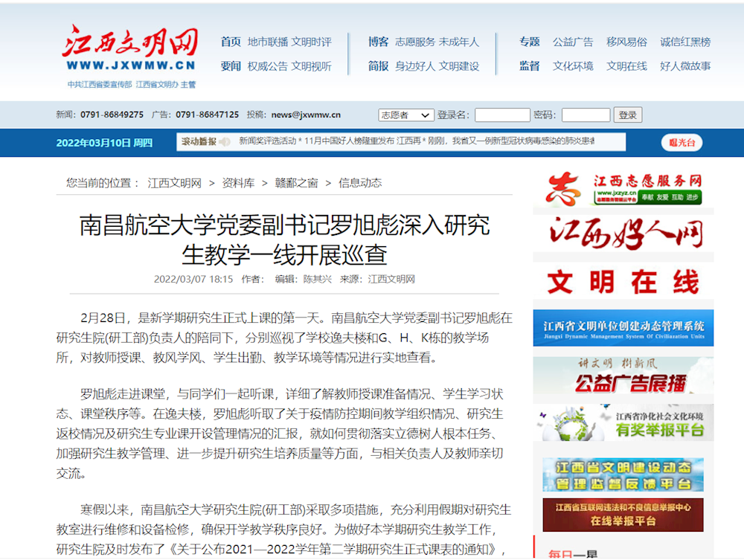Image resolution: width=744 pixels, height=560 pixels.
Task: Click the 密码 password field
Action: point(586,115)
